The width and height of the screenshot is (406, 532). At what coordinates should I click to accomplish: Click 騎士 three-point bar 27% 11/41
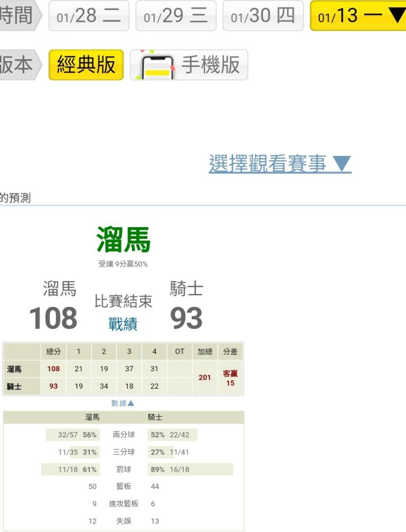[x=169, y=452]
